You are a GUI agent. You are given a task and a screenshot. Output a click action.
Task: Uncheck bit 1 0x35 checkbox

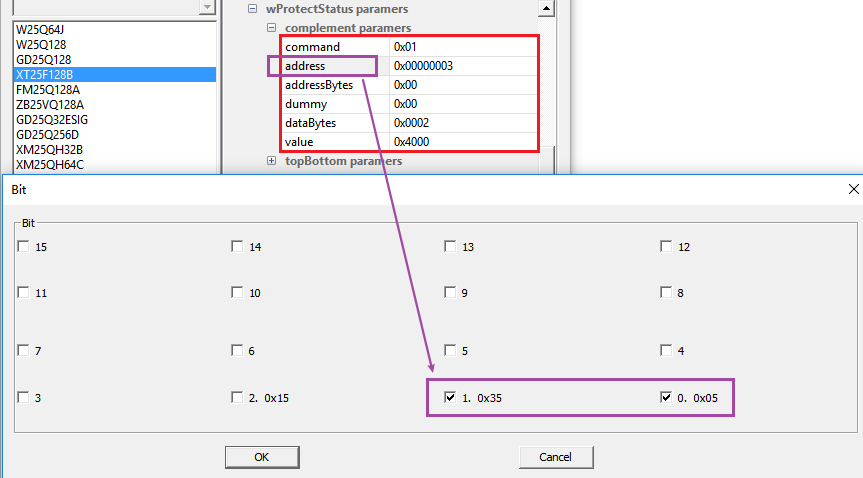(x=451, y=398)
